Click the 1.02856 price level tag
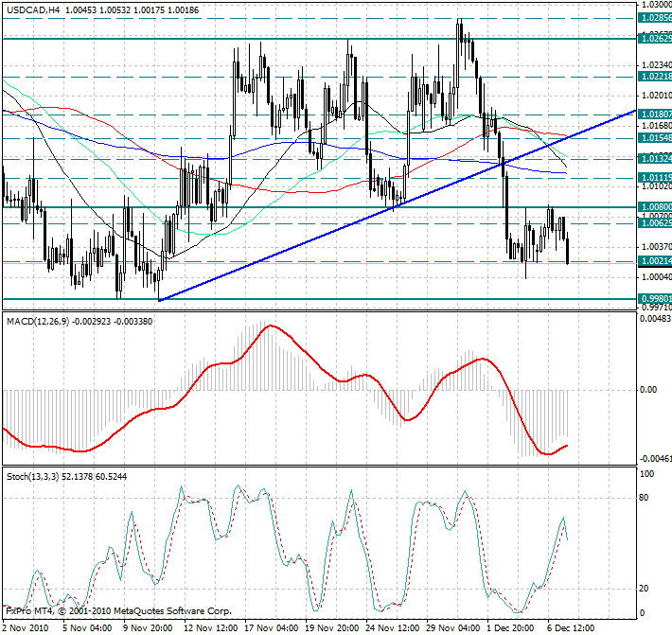Viewport: 672px width, 635px height. 655,18
